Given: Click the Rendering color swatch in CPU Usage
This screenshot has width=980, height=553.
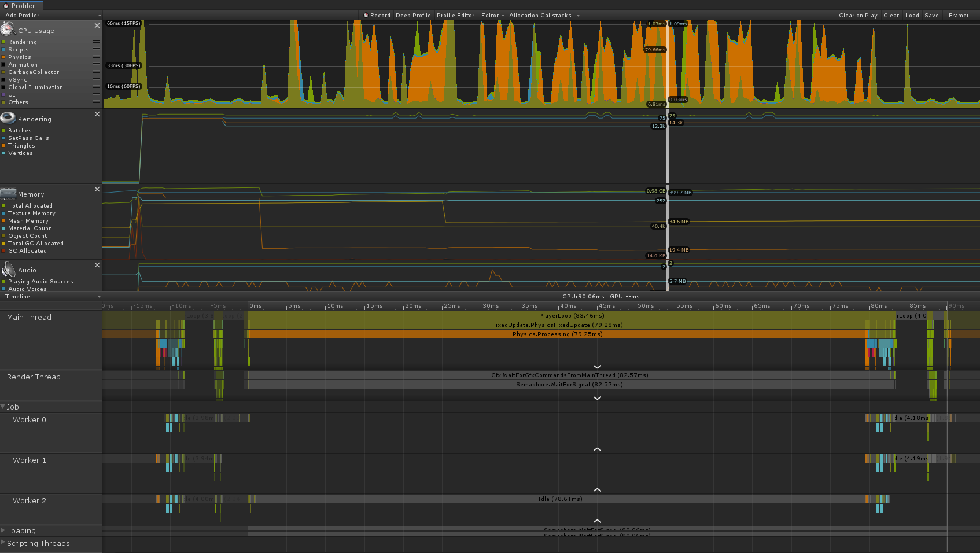Looking at the screenshot, I should 3,42.
